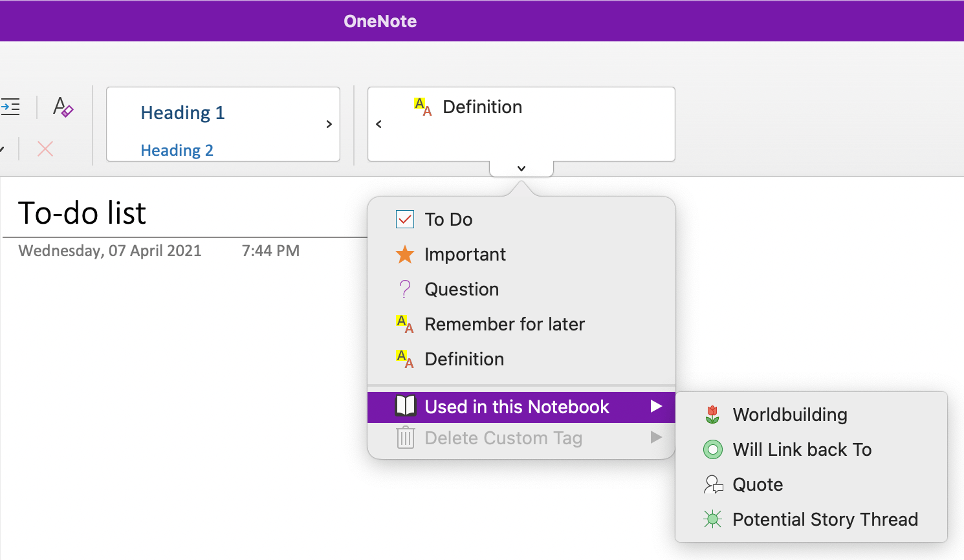The height and width of the screenshot is (560, 964).
Task: Click the OneNote title text
Action: click(380, 21)
